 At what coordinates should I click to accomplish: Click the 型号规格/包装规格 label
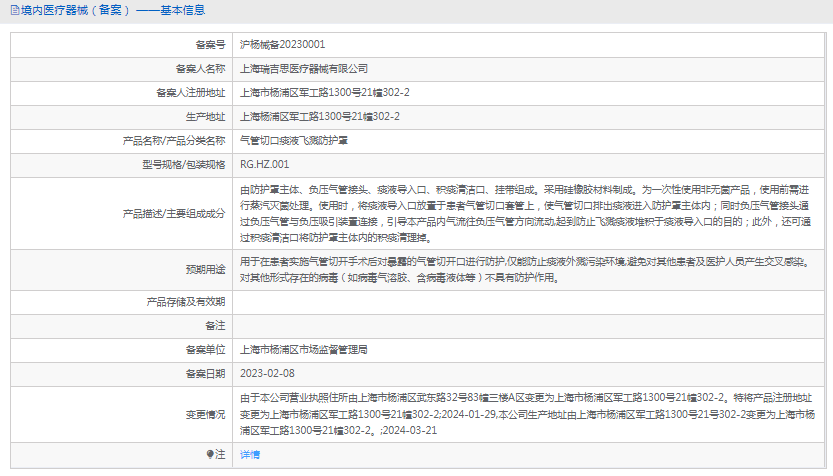[x=184, y=165]
